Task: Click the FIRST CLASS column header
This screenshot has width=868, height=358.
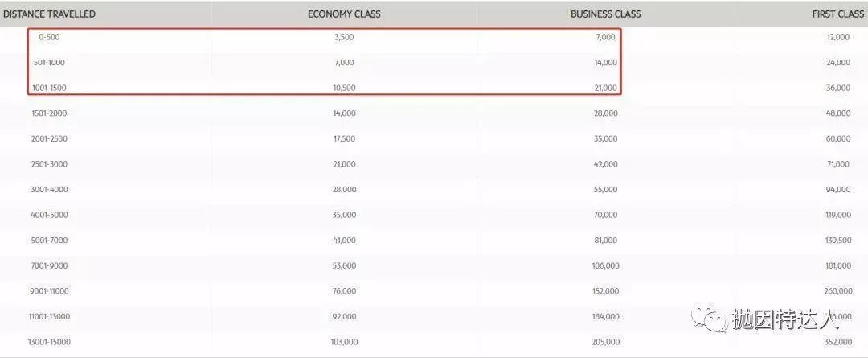Action: pos(838,14)
